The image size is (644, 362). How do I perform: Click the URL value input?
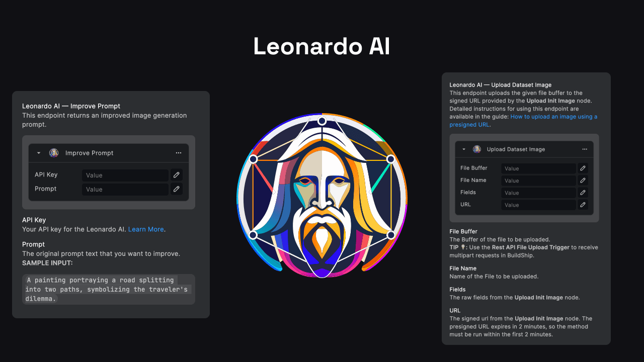pyautogui.click(x=538, y=205)
